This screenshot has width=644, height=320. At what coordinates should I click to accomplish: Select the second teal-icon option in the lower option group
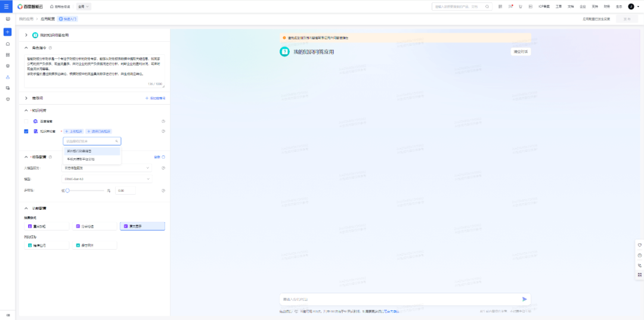tap(94, 246)
